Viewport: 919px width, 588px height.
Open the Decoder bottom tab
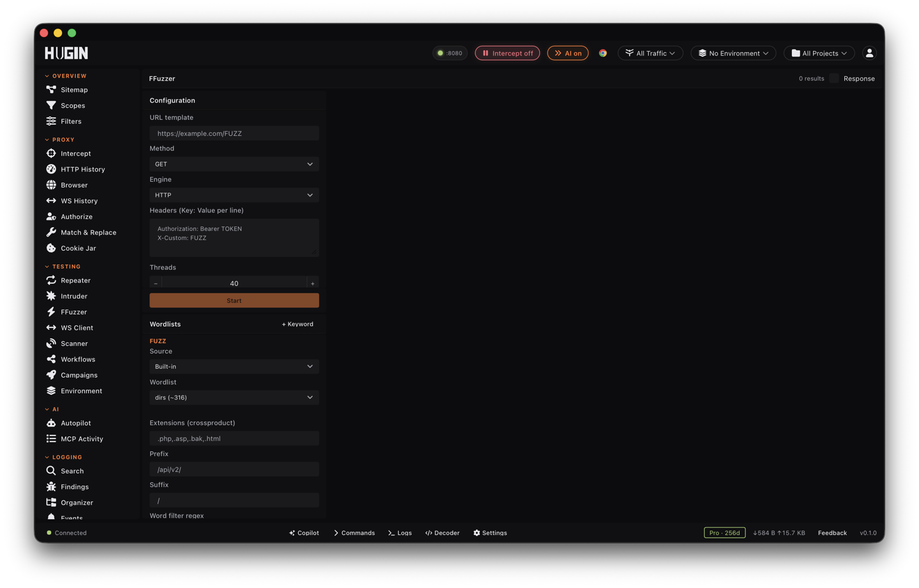tap(442, 533)
